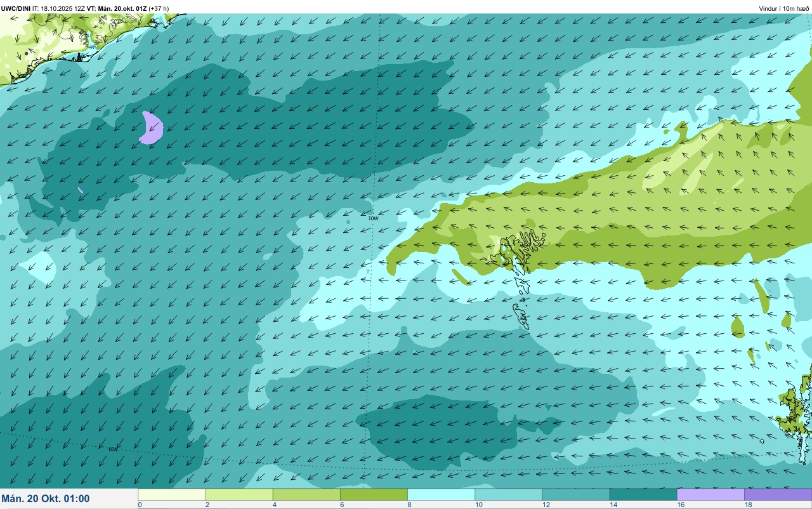812x509 pixels.
Task: Click the purple above-18 legend swatch
Action: 778,494
